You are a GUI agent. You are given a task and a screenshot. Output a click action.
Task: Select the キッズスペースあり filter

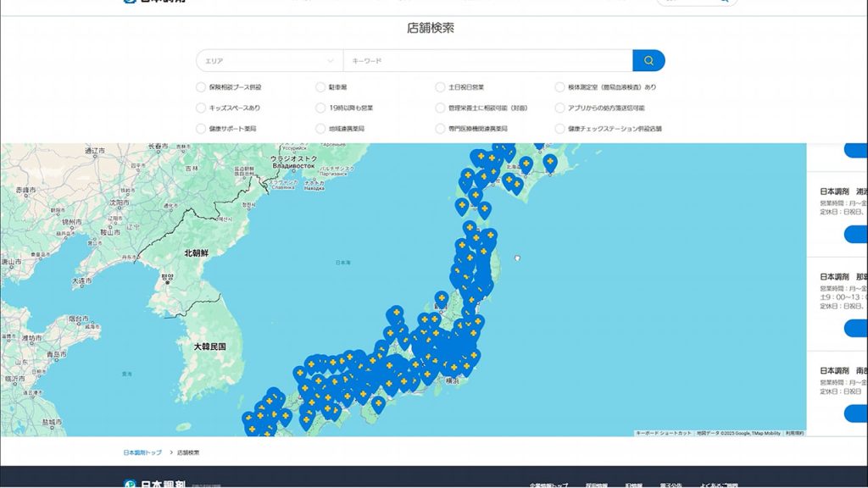click(x=201, y=108)
